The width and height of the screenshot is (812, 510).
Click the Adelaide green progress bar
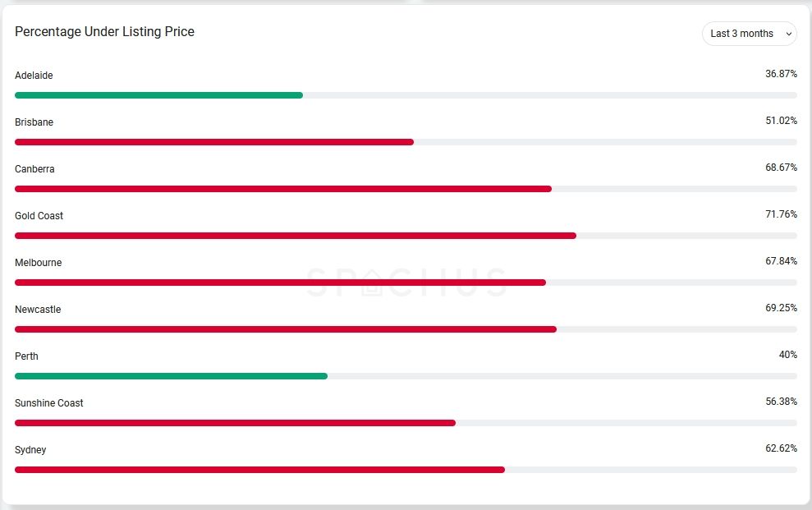click(x=158, y=95)
